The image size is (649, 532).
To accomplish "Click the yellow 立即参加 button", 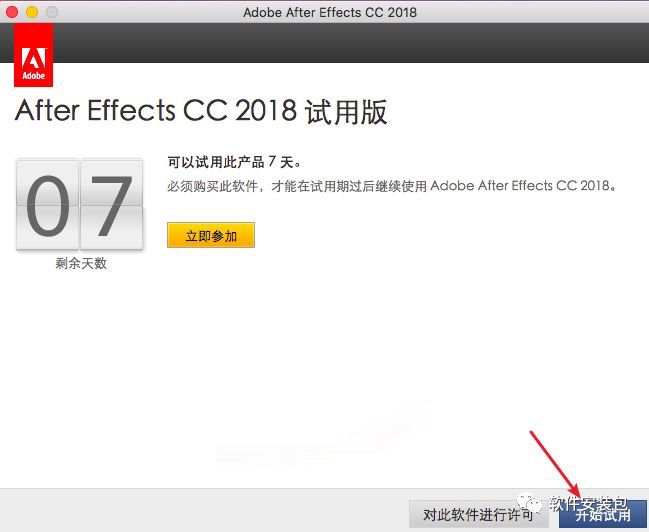I will click(211, 235).
